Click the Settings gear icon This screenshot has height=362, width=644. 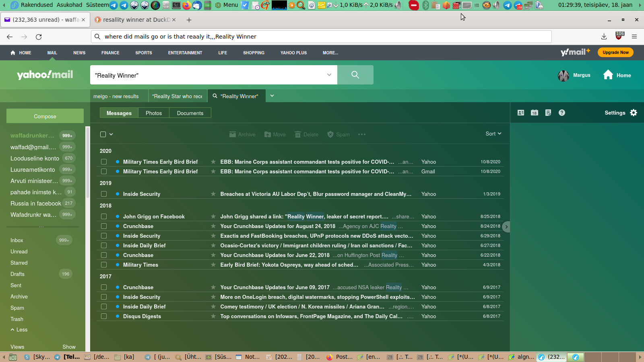tap(634, 113)
